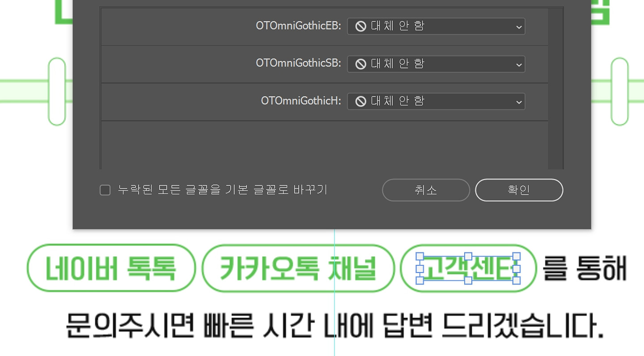The width and height of the screenshot is (644, 356).
Task: Click the prohibition icon in the OTOmniGothicH row
Action: (x=360, y=102)
